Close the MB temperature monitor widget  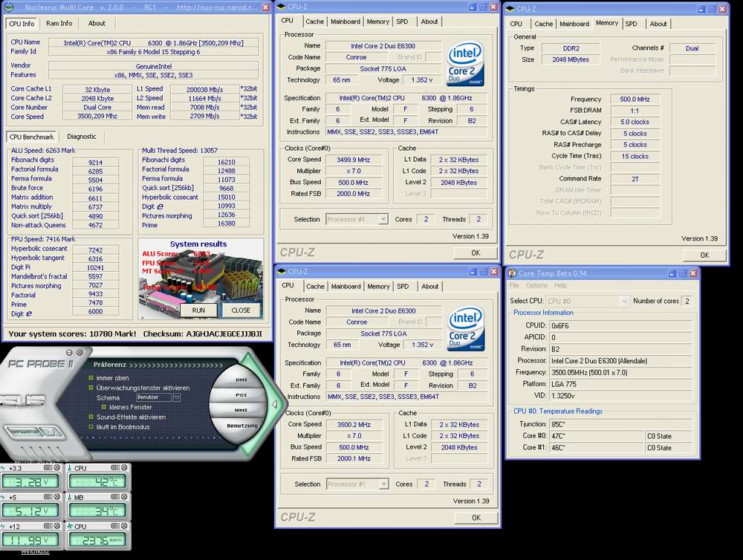(x=123, y=497)
